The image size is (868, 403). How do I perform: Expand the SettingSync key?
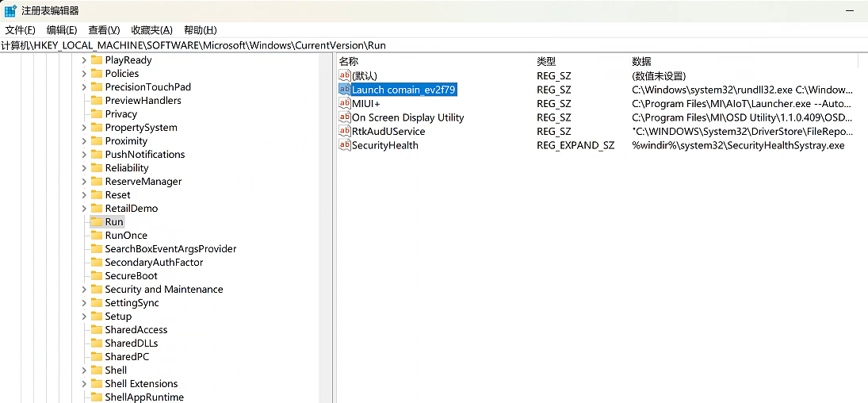pyautogui.click(x=84, y=303)
